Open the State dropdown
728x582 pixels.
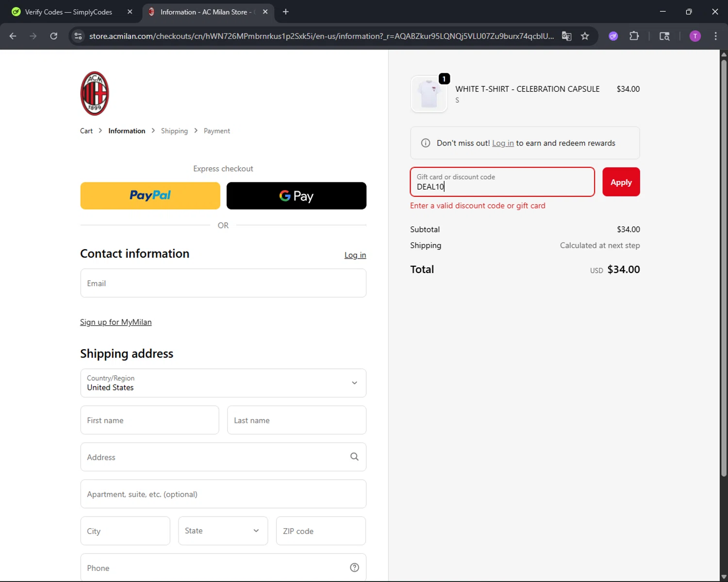coord(223,531)
